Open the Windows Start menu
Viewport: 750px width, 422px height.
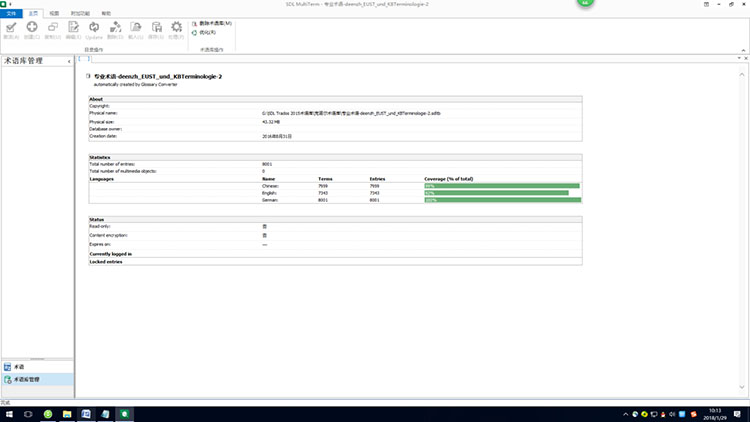pos(9,414)
